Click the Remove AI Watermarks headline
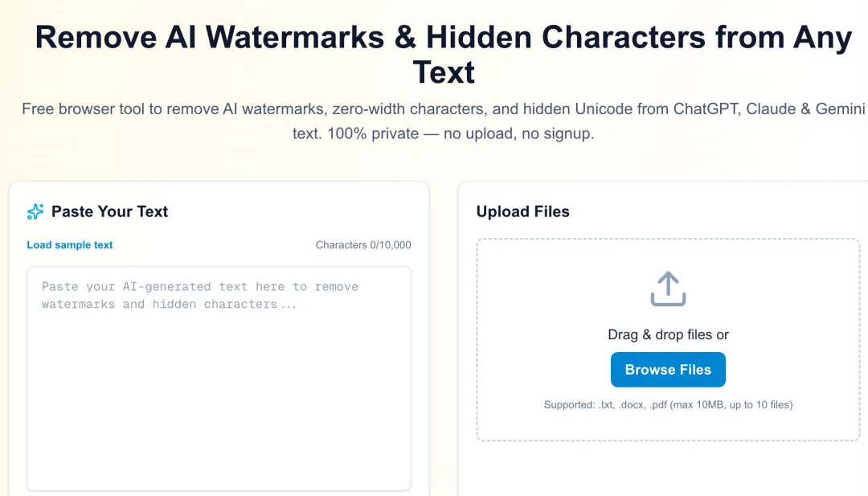Viewport: 868px width, 496px height. (x=444, y=55)
